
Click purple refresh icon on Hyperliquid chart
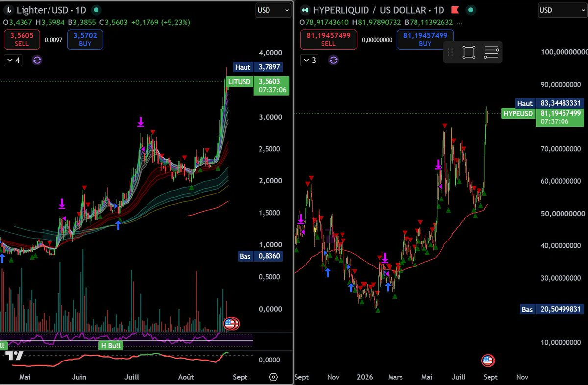tap(334, 60)
